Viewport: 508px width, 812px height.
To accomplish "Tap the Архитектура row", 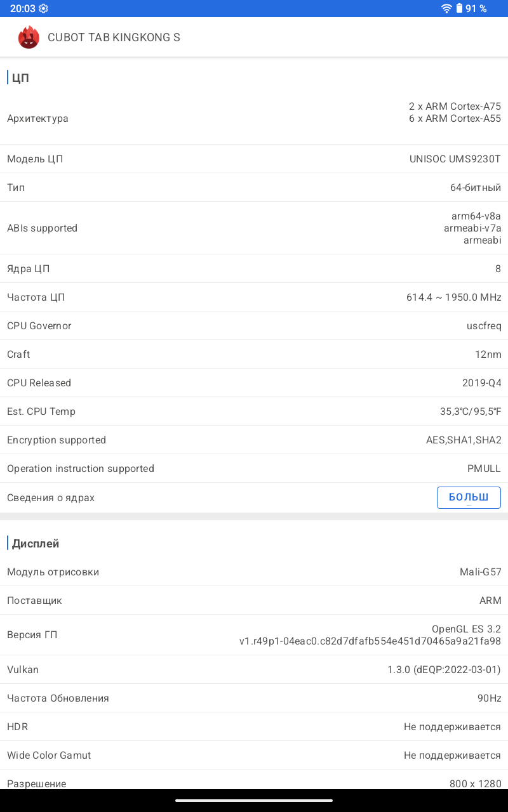I will (254, 119).
